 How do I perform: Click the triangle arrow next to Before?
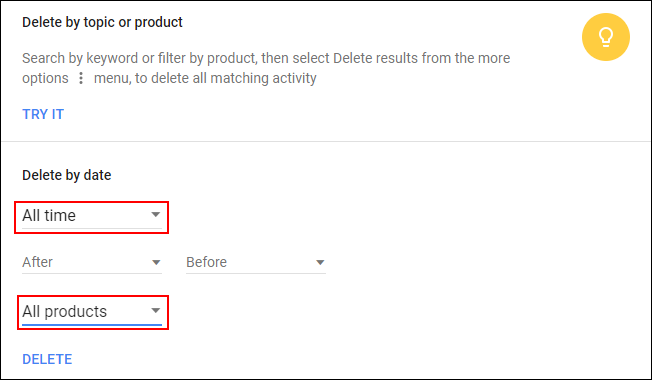(320, 262)
